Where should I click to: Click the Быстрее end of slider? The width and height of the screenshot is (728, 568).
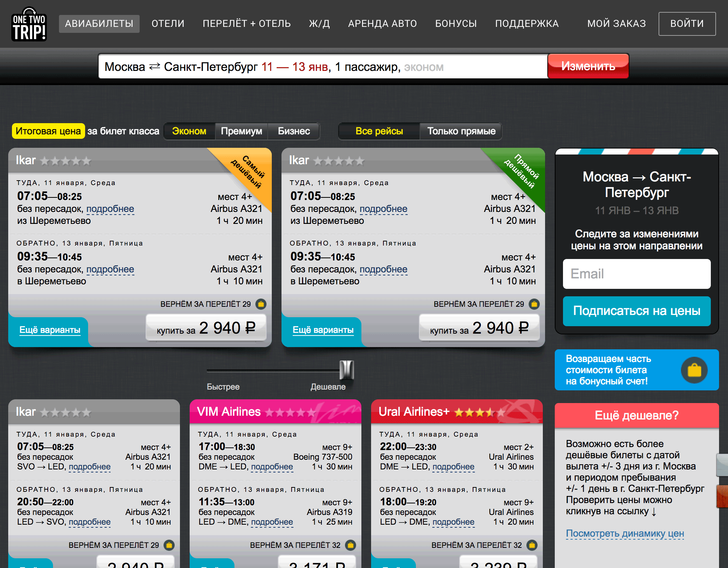223,387
